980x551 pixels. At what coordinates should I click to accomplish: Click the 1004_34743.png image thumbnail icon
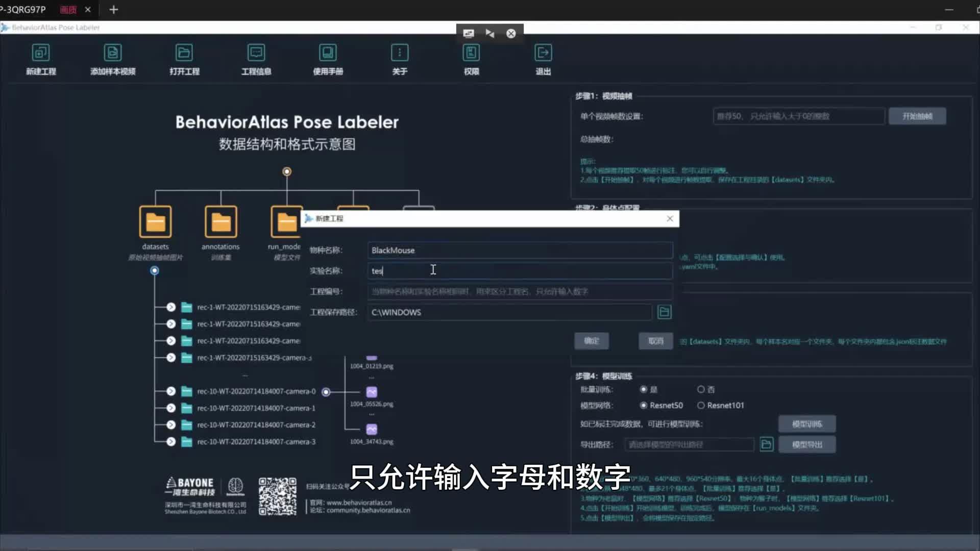tap(372, 430)
